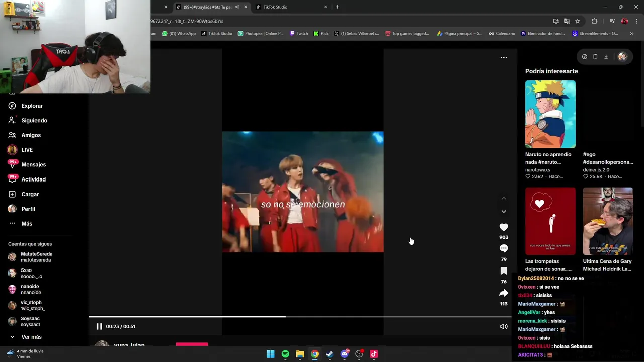644x362 pixels.
Task: Open File Explorer from taskbar
Action: click(300, 354)
